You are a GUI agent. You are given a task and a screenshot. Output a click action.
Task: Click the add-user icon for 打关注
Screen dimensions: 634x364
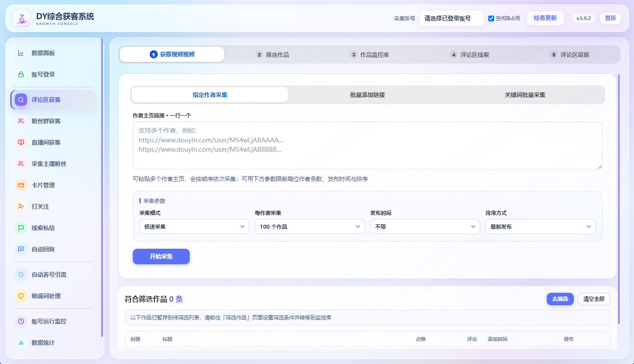[21, 206]
